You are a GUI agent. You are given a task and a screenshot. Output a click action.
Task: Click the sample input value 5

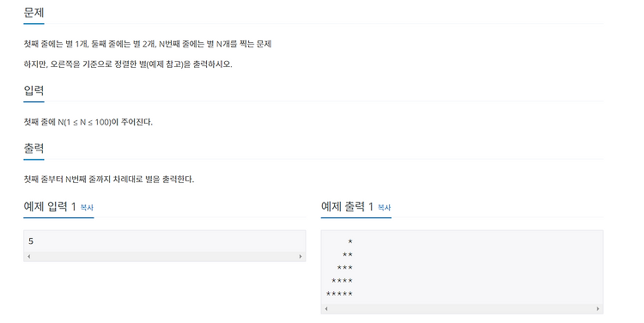point(31,241)
